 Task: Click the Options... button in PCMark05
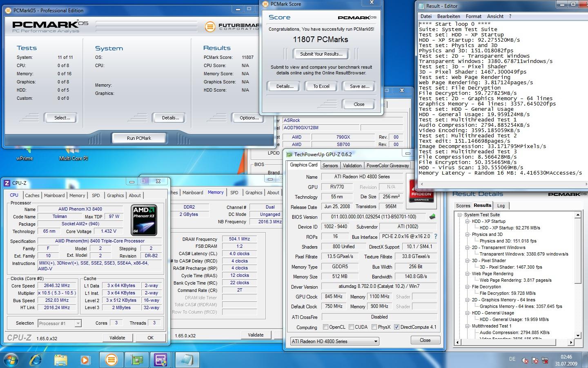(249, 118)
